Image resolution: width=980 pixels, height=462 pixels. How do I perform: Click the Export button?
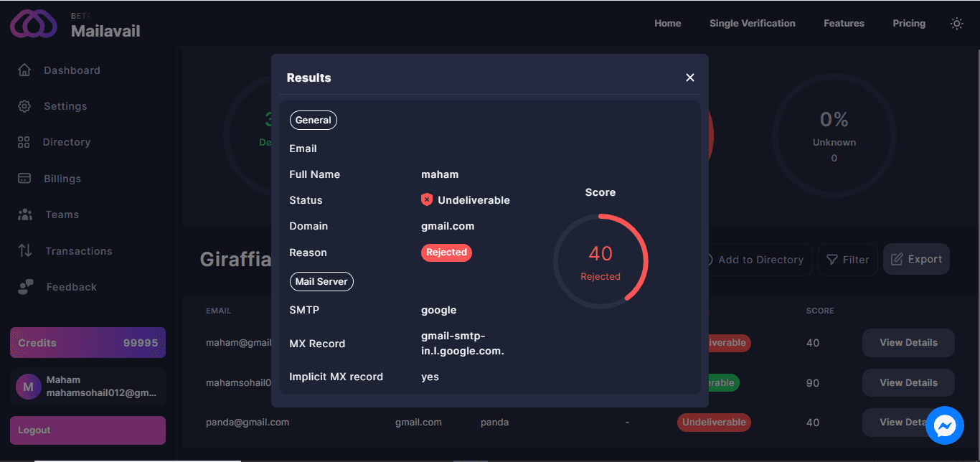[x=916, y=259]
